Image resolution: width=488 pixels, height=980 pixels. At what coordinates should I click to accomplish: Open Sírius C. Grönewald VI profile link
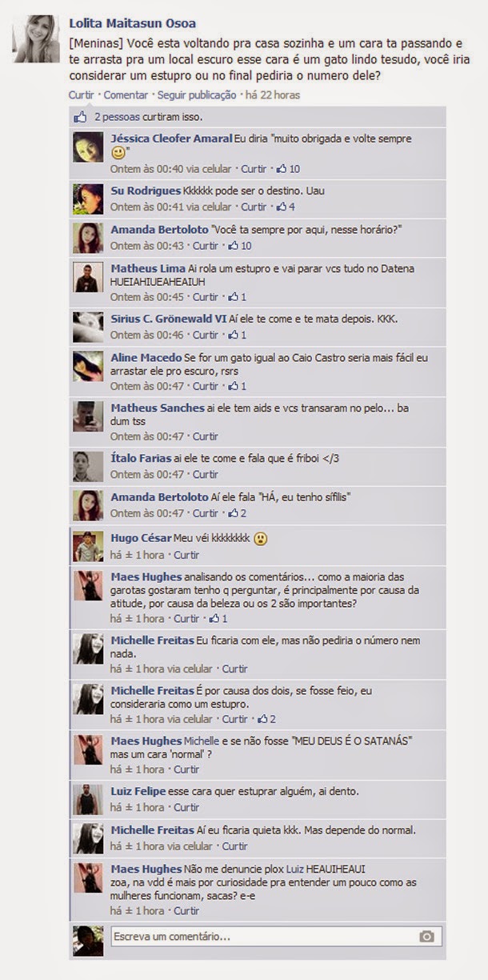click(169, 319)
